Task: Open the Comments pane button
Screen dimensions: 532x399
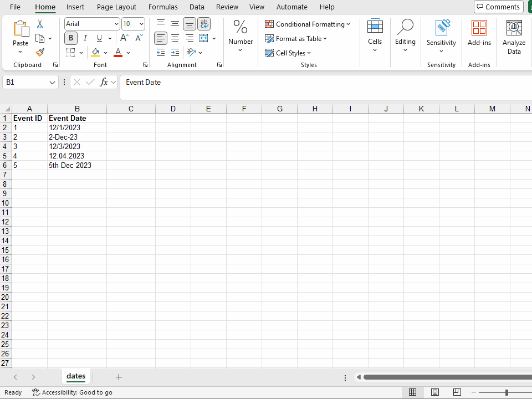Action: tap(498, 7)
